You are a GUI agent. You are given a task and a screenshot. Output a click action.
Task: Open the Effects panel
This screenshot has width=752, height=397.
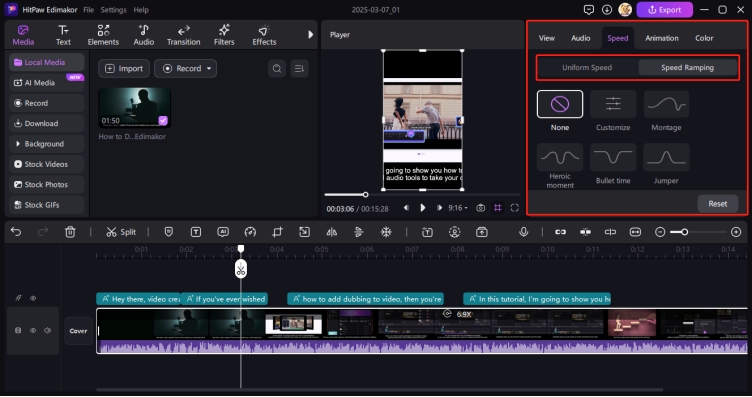(264, 35)
